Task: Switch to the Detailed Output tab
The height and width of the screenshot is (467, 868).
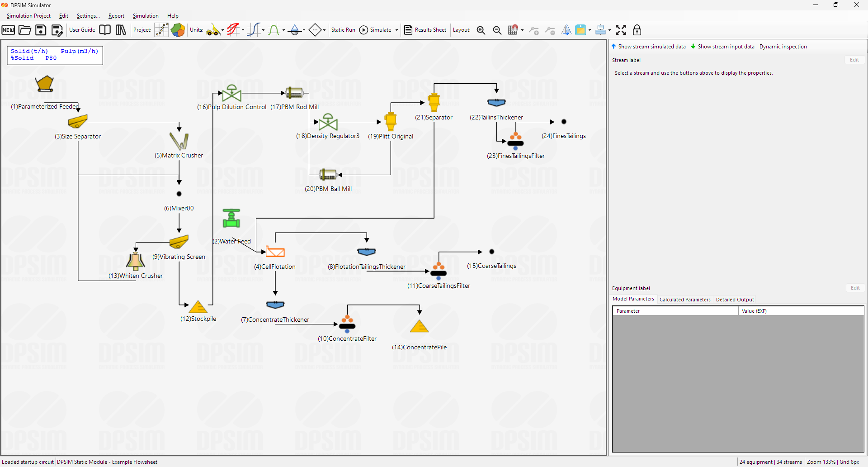Action: click(x=735, y=300)
